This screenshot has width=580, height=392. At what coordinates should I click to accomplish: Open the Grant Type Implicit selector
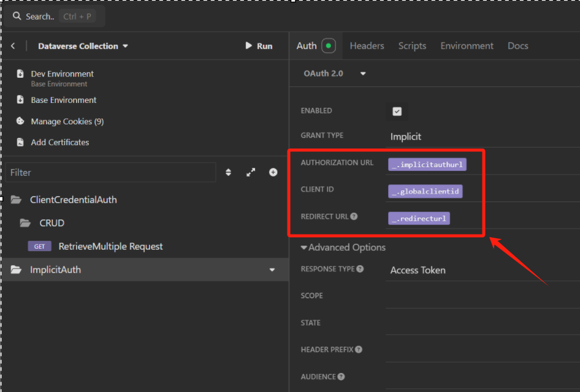[483, 137]
